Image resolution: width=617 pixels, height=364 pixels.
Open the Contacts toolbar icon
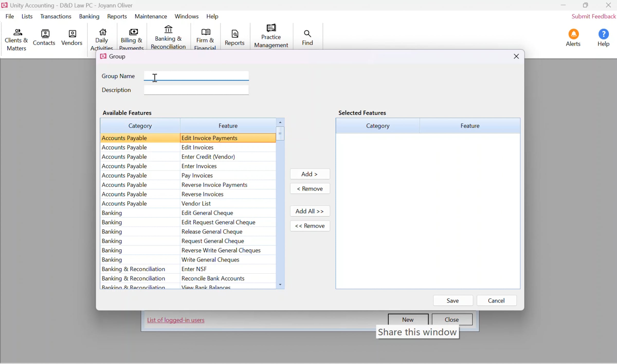(44, 38)
